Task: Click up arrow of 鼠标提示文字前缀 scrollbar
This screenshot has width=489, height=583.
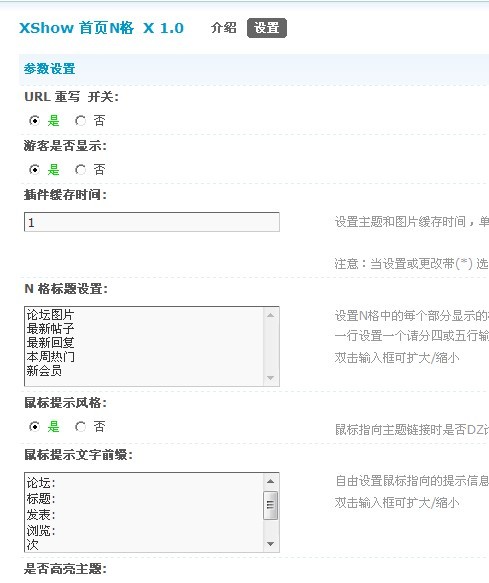Action: (271, 481)
